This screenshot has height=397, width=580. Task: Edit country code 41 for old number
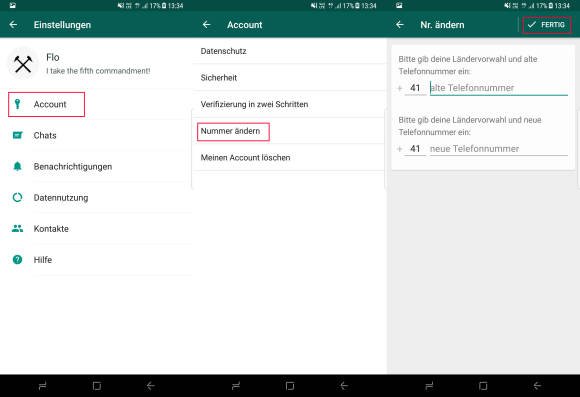[415, 88]
